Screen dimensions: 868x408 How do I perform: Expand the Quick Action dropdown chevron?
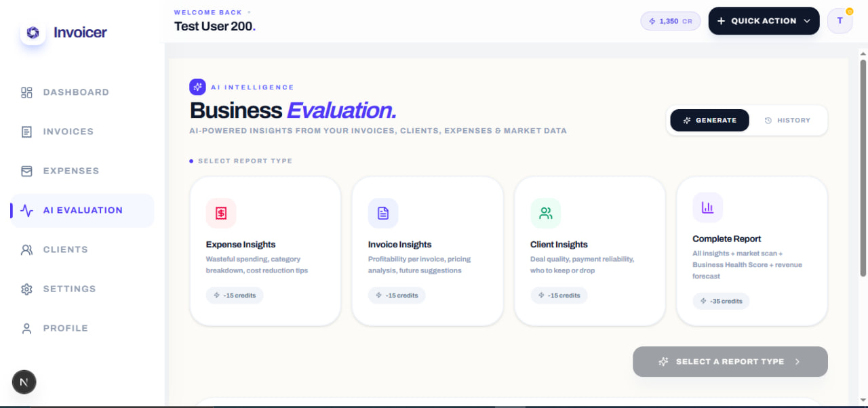[x=807, y=21]
